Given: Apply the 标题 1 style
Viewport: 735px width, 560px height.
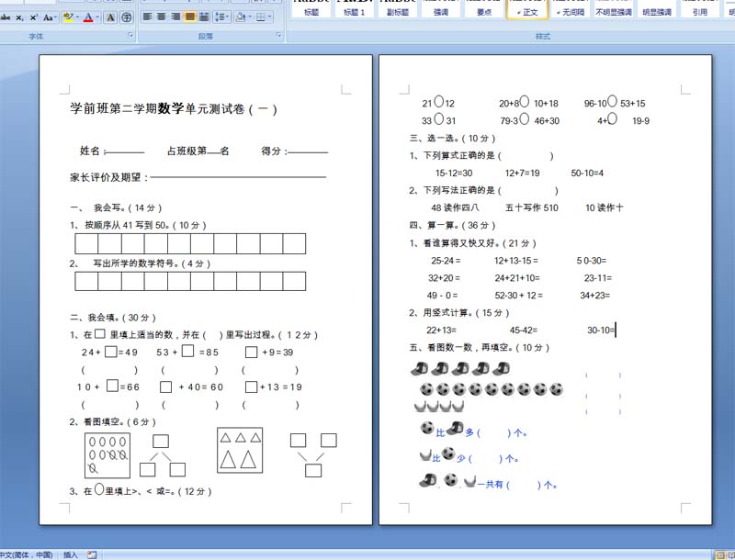Looking at the screenshot, I should (x=355, y=9).
